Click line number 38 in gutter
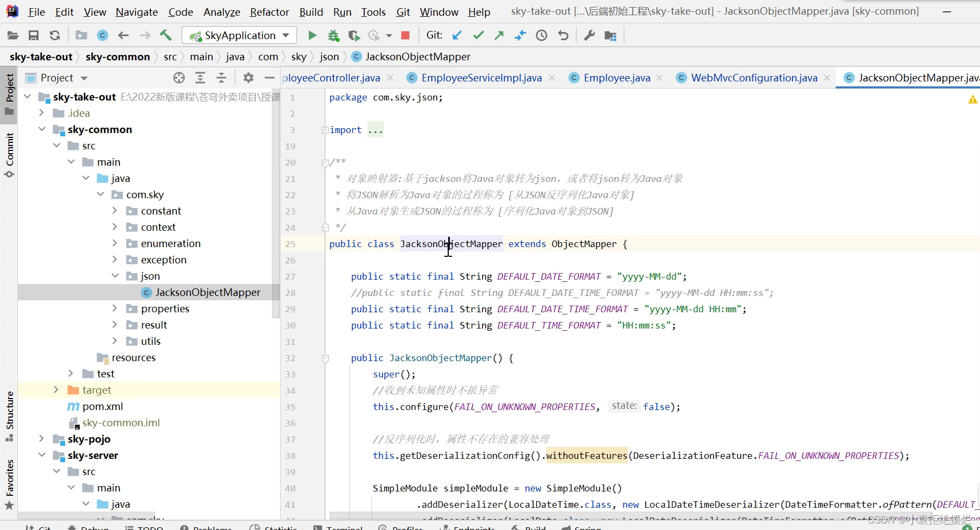The width and height of the screenshot is (980, 530). (x=290, y=456)
